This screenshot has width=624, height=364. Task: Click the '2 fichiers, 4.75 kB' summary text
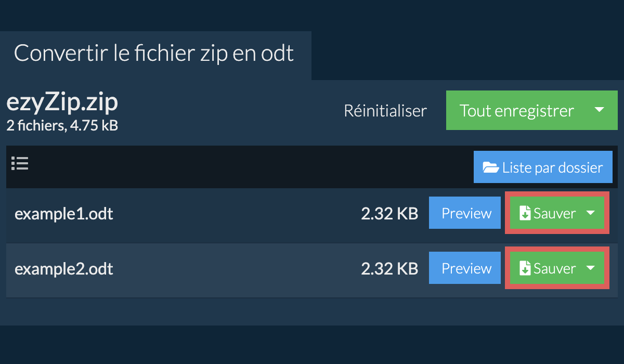(x=61, y=125)
